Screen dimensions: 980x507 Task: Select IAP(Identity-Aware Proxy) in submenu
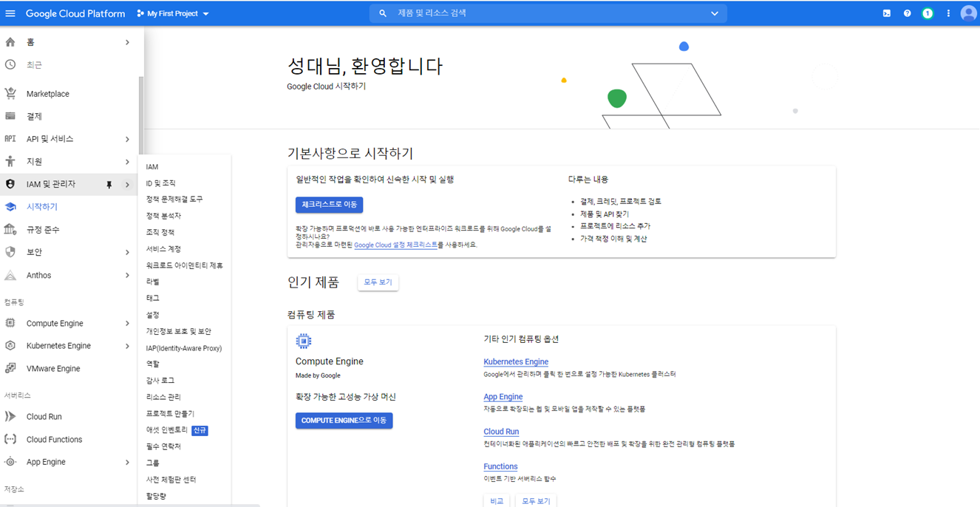pyautogui.click(x=185, y=348)
